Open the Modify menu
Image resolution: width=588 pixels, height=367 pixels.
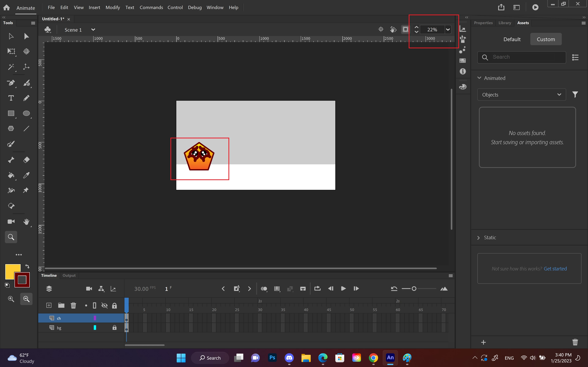tap(113, 7)
